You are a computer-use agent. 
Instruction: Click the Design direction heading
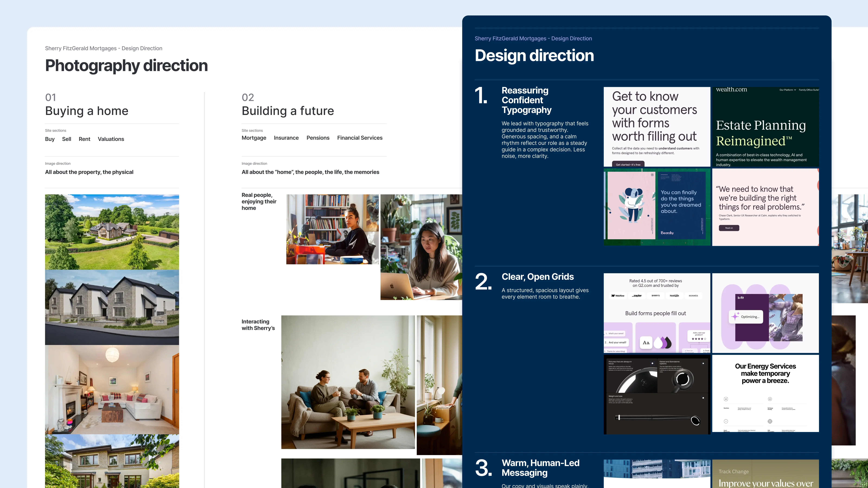pyautogui.click(x=534, y=56)
